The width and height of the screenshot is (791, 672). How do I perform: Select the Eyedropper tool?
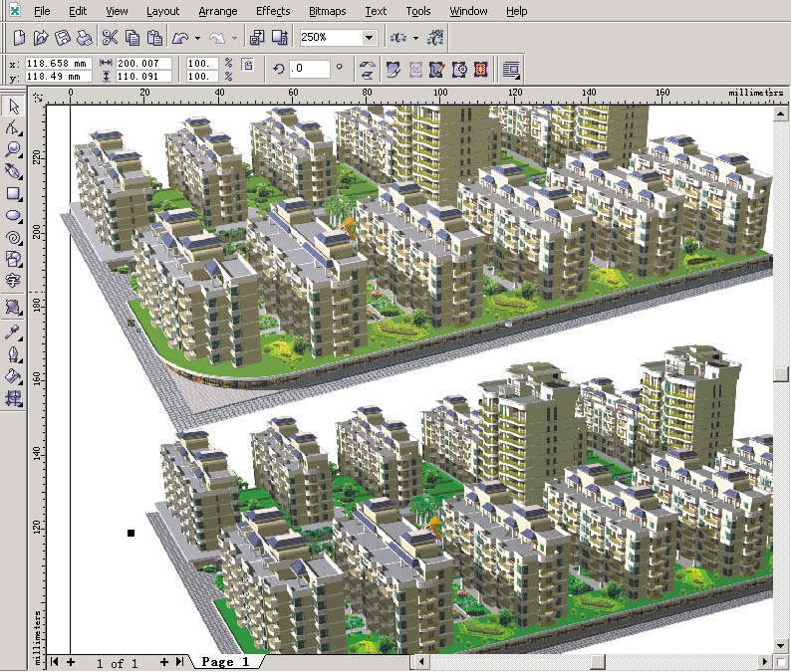click(x=14, y=333)
